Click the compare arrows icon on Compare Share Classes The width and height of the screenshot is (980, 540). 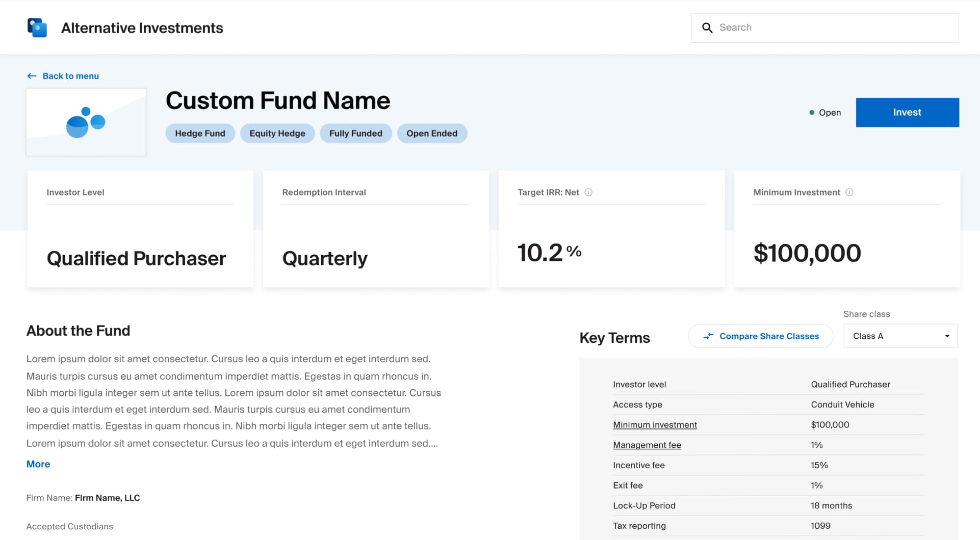[708, 336]
